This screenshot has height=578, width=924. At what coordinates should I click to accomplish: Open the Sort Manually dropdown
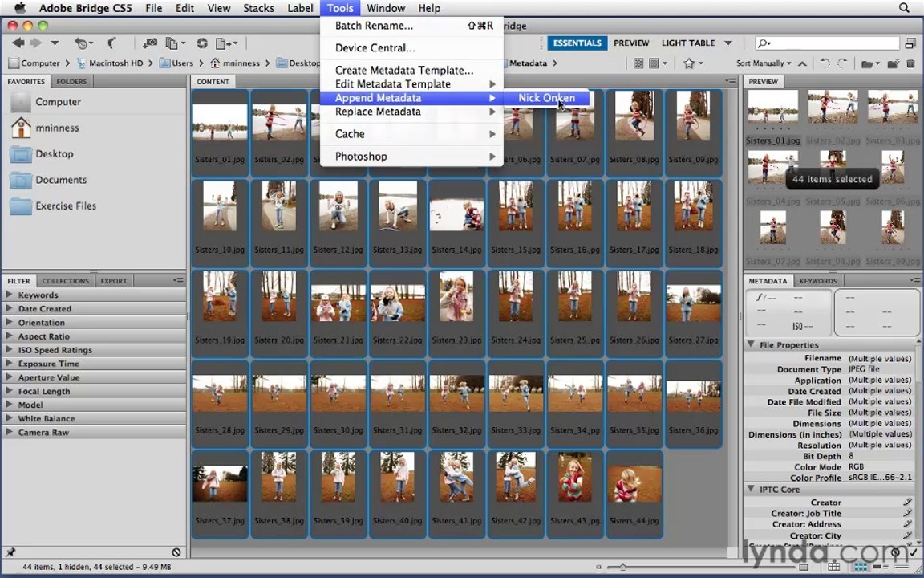click(763, 63)
